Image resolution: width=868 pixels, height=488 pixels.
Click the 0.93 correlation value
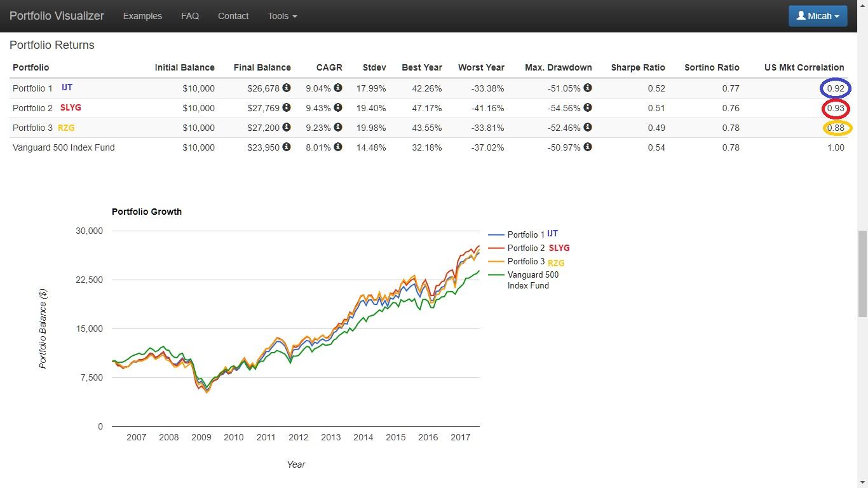coord(836,108)
